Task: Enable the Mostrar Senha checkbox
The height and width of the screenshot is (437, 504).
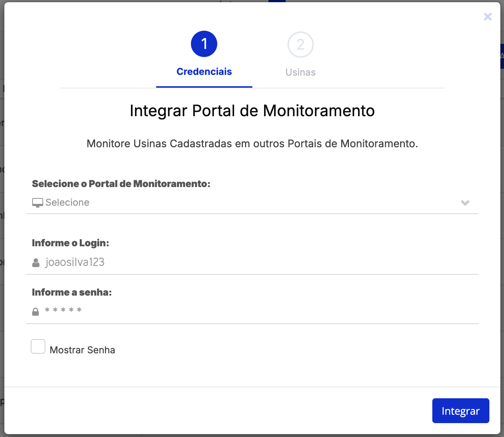Action: (38, 346)
